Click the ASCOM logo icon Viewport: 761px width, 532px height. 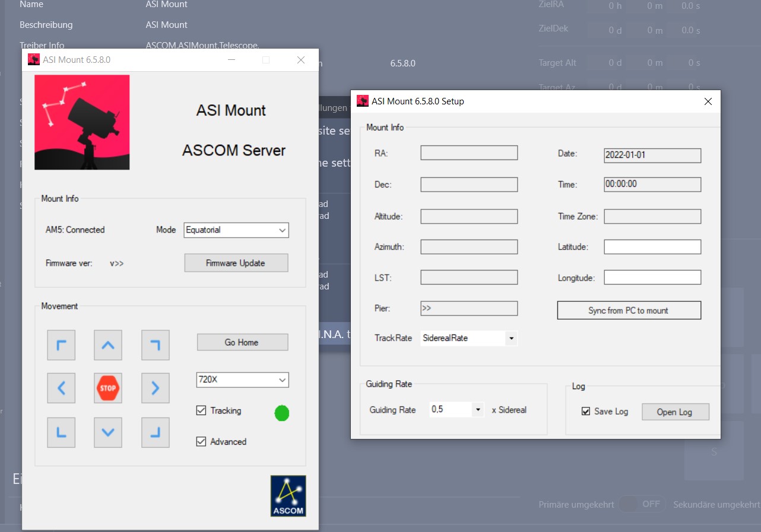coord(288,496)
